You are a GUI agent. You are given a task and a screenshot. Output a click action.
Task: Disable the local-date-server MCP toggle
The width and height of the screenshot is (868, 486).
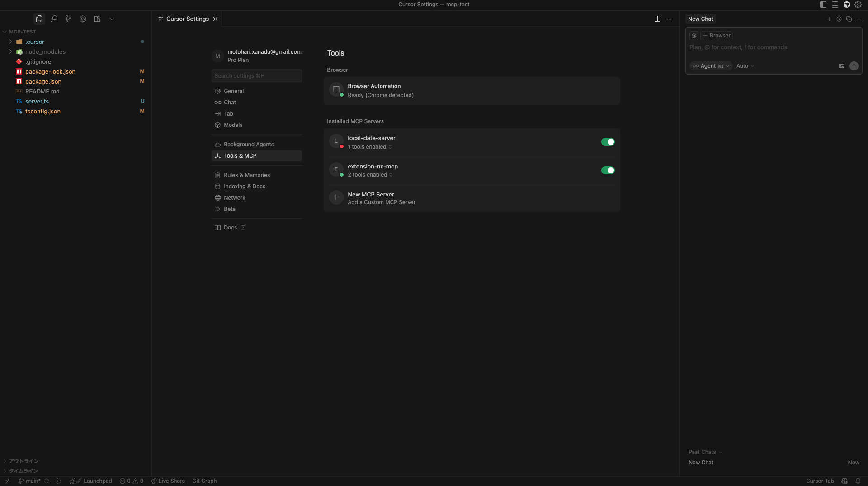[608, 142]
